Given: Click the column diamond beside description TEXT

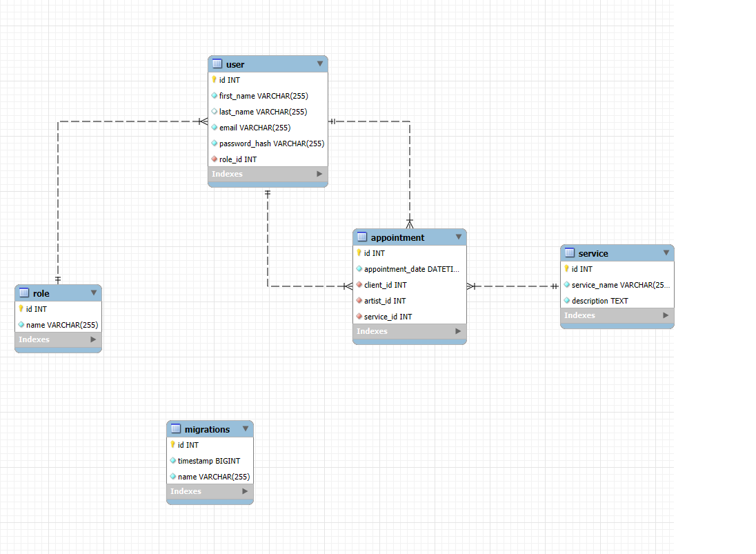Looking at the screenshot, I should 567,301.
